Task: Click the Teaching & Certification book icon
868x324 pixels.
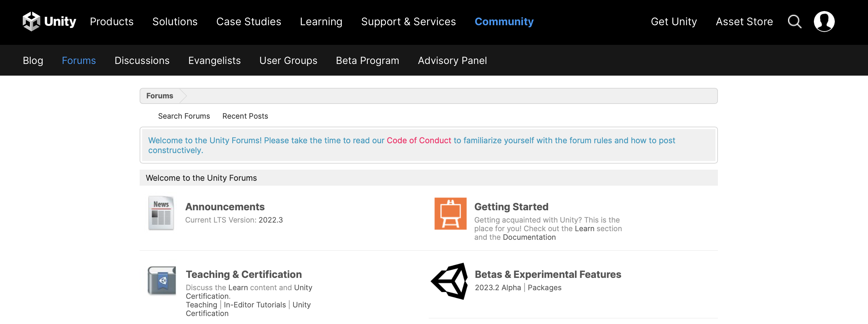Action: 162,281
